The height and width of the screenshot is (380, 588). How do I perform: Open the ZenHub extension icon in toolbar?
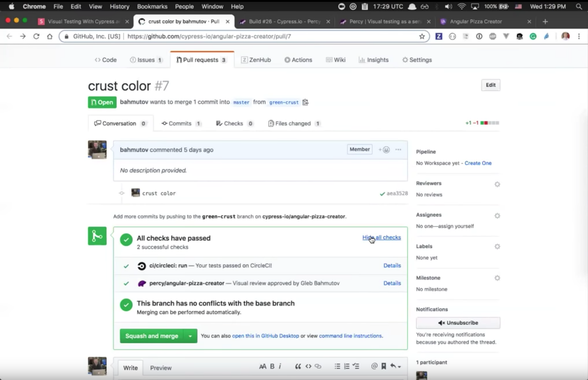439,36
